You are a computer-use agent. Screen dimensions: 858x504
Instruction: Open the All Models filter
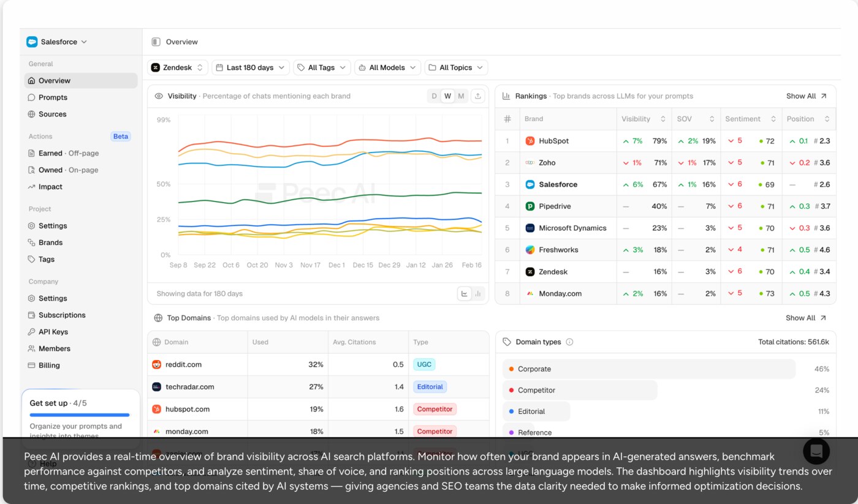[x=387, y=67]
